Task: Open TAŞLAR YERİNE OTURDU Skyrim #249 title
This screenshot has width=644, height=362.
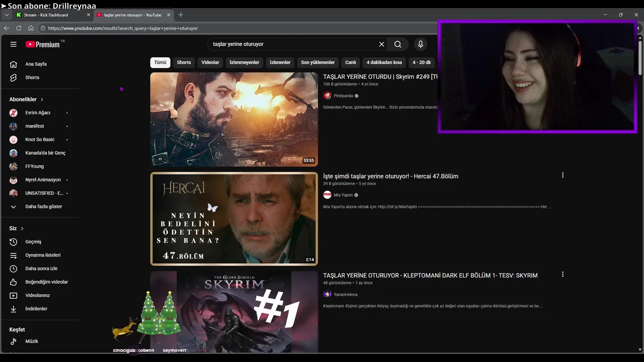Action: click(x=380, y=77)
